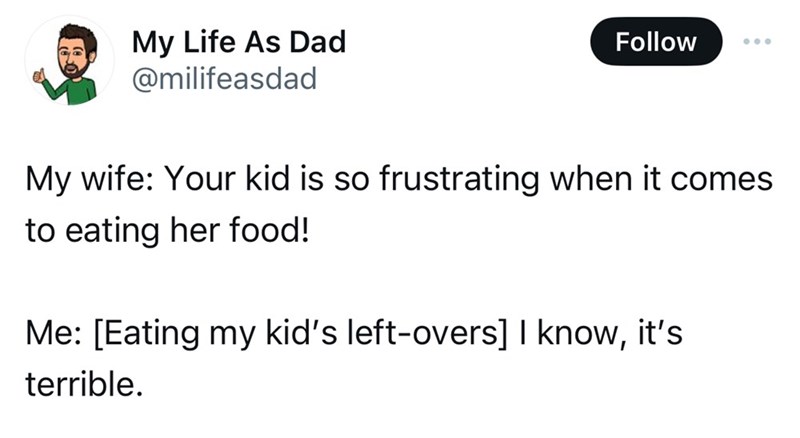This screenshot has width=800, height=438.
Task: Select the My wife: label in the tweet
Action: [x=87, y=180]
